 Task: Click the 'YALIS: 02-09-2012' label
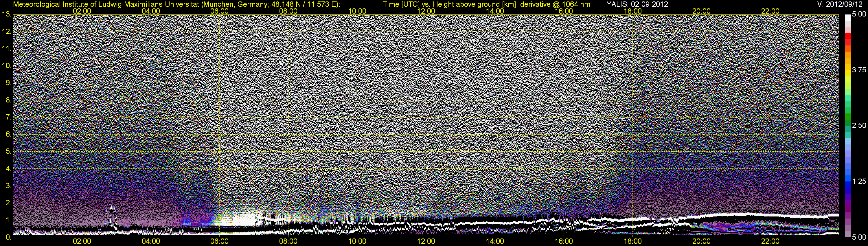[637, 4]
